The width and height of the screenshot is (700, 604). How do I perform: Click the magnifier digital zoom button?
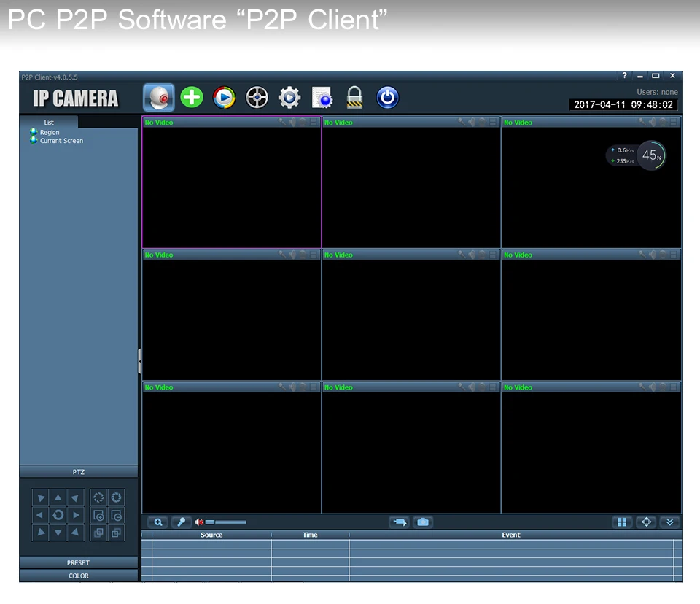click(x=158, y=522)
